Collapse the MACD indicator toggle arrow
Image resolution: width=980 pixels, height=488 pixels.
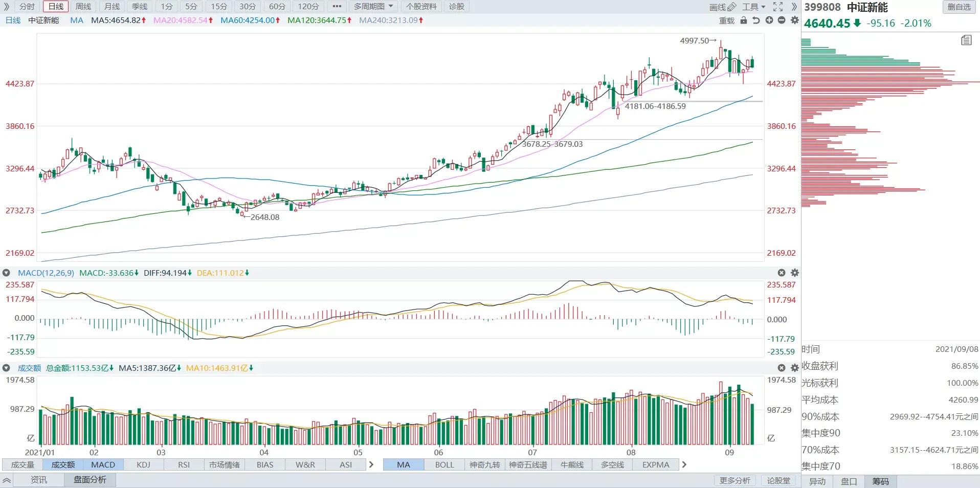[6, 273]
